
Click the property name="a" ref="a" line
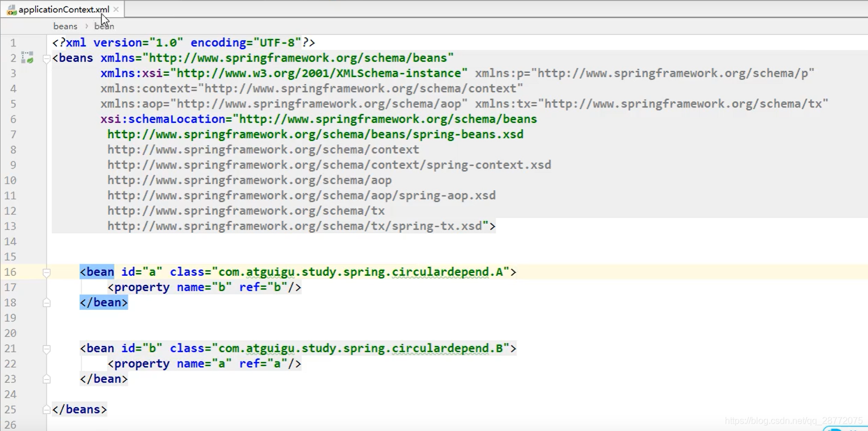204,364
